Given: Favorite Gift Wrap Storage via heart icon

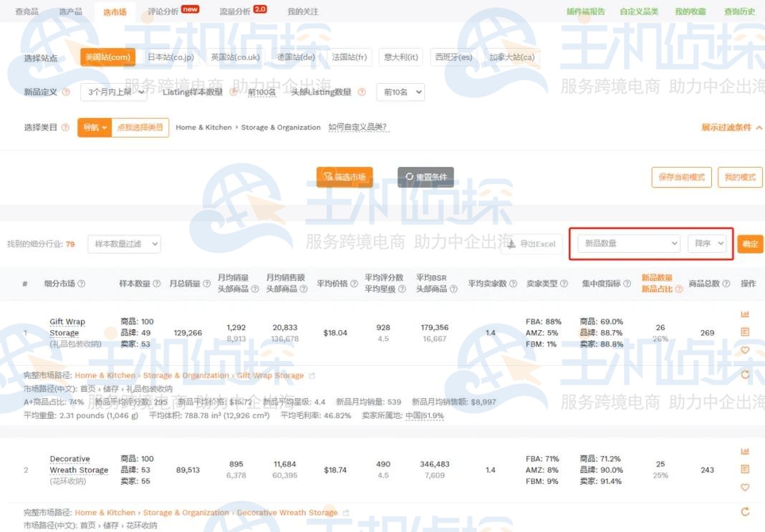Looking at the screenshot, I should [x=745, y=350].
